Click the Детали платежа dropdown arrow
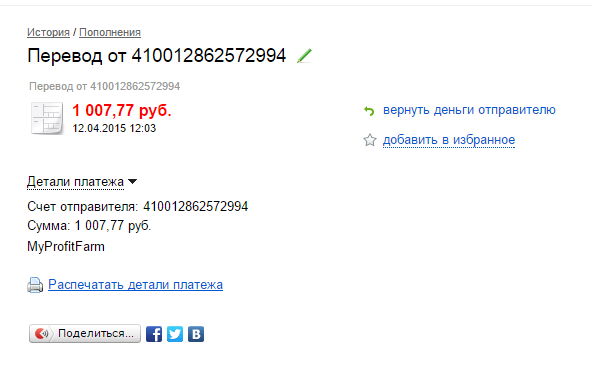592x389 pixels. (133, 182)
